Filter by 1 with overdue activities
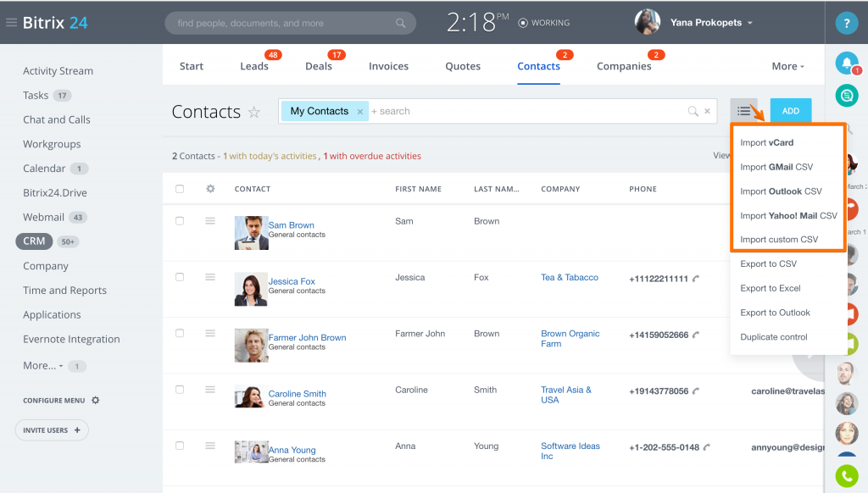 pyautogui.click(x=372, y=156)
